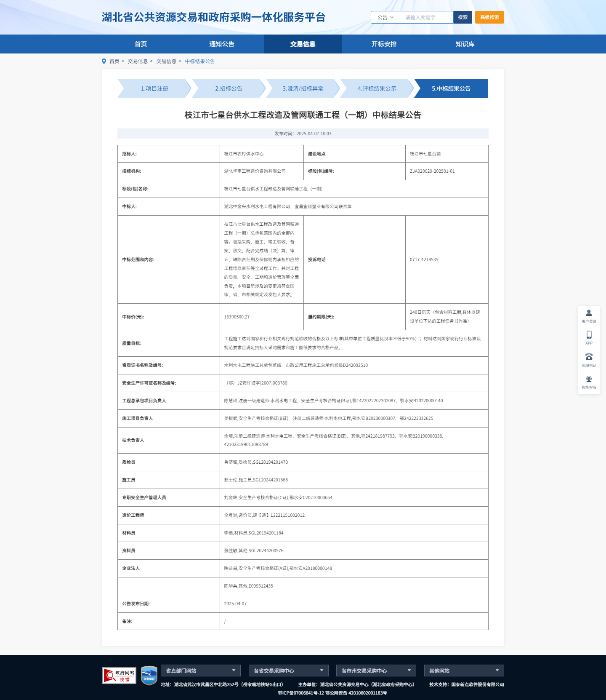This screenshot has width=606, height=700.
Task: Click the customer service telephone icon
Action: (589, 357)
